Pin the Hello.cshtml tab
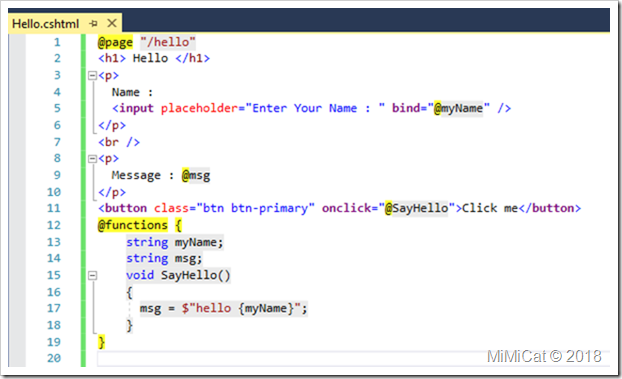The height and width of the screenshot is (379, 622). pyautogui.click(x=94, y=24)
